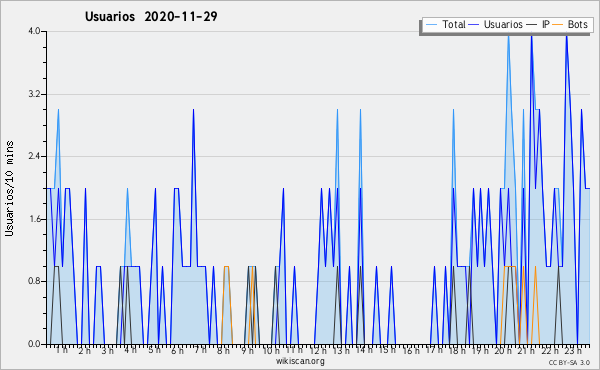This screenshot has height=370, width=600.
Task: Click the '11 h' x-axis label
Action: tap(294, 350)
